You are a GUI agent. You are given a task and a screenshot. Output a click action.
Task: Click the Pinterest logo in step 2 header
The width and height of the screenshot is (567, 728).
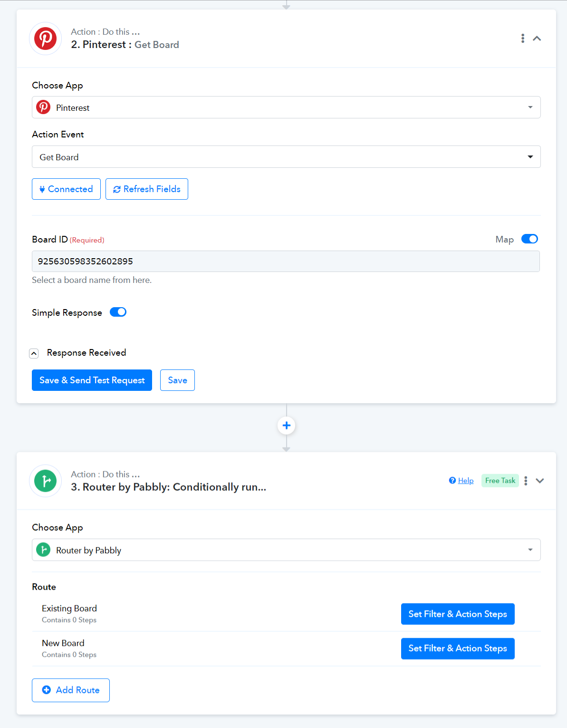pyautogui.click(x=46, y=39)
